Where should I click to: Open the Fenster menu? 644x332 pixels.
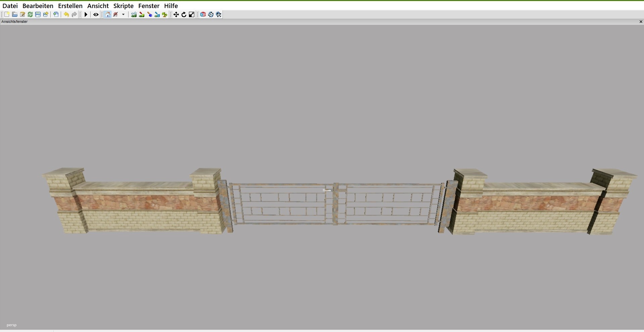point(149,6)
